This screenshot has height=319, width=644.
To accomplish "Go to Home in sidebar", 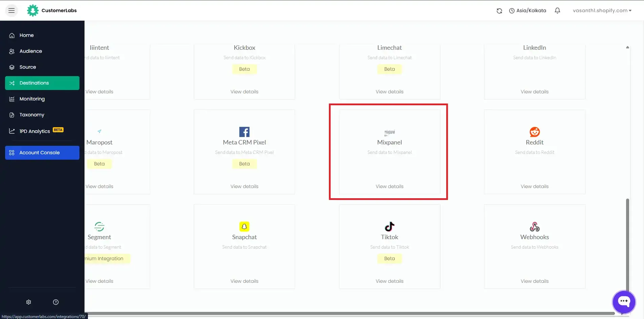I will click(42, 35).
